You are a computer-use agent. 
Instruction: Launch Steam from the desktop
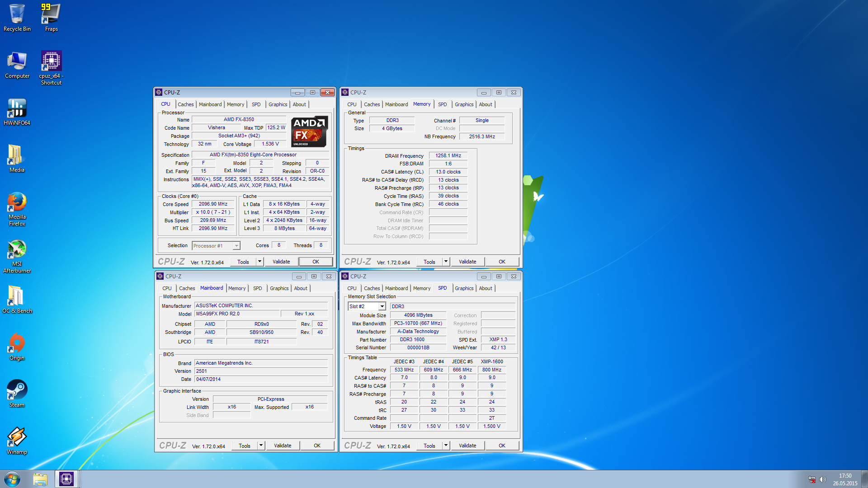17,394
